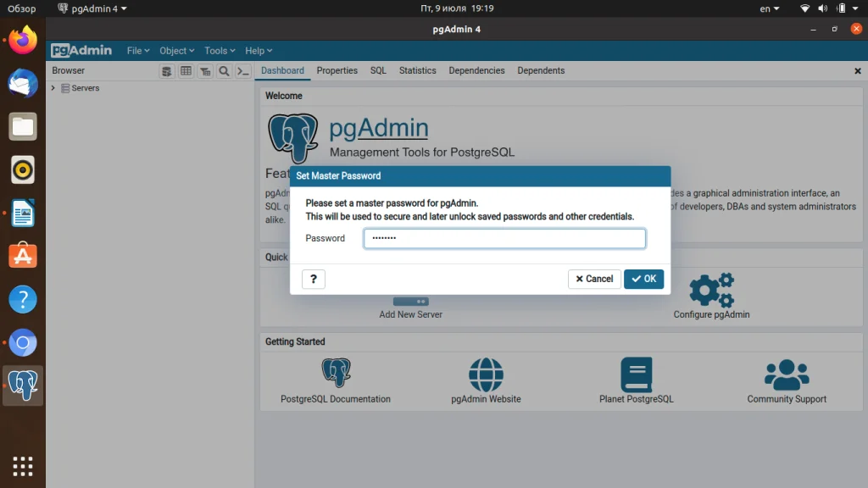Click inside the Password input field
This screenshot has height=488, width=868.
504,238
